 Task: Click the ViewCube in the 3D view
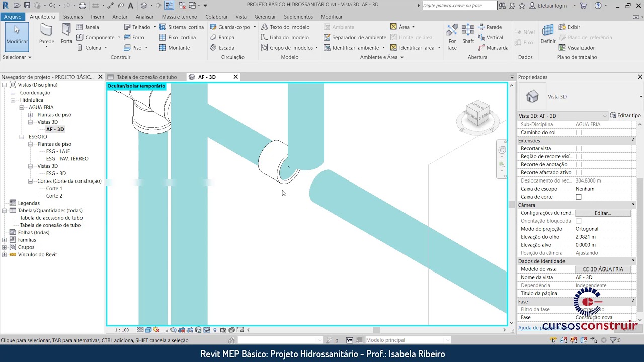[477, 114]
